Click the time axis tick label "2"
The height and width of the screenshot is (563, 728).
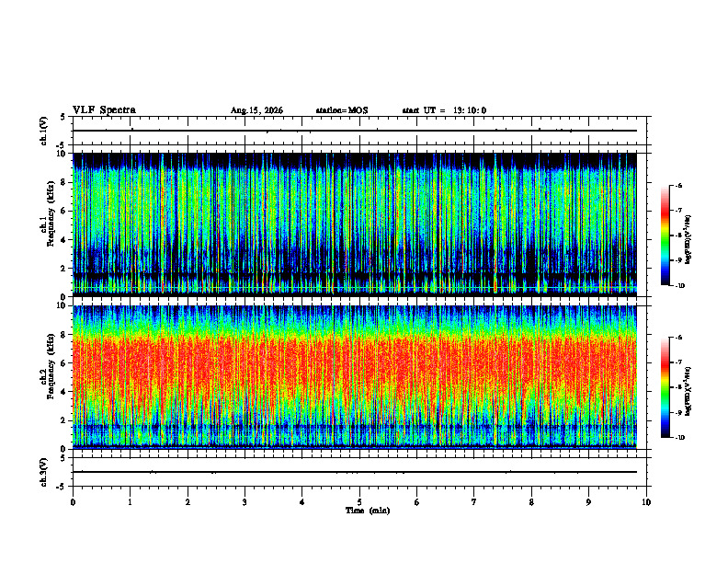pos(188,502)
